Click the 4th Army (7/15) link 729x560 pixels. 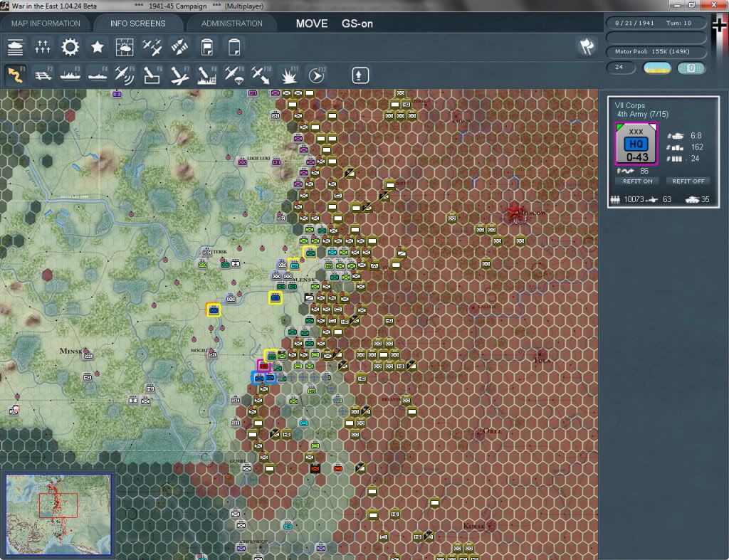tap(643, 115)
